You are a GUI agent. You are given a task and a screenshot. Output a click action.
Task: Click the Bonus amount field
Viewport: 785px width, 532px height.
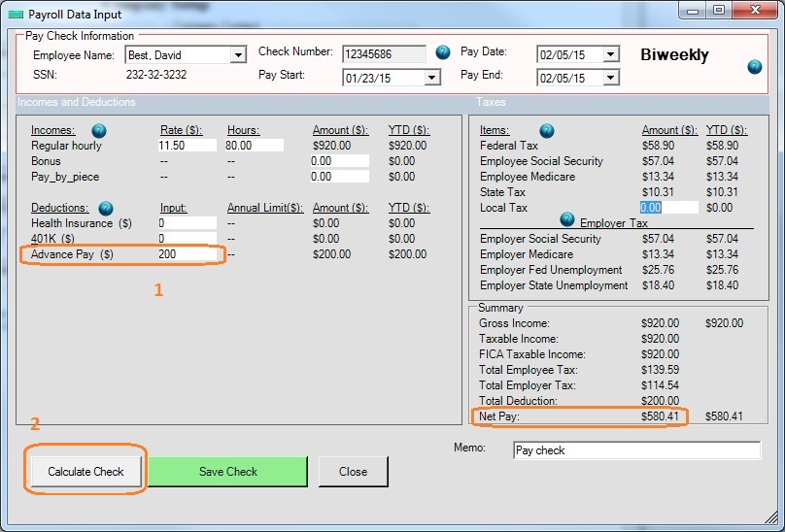[x=339, y=161]
